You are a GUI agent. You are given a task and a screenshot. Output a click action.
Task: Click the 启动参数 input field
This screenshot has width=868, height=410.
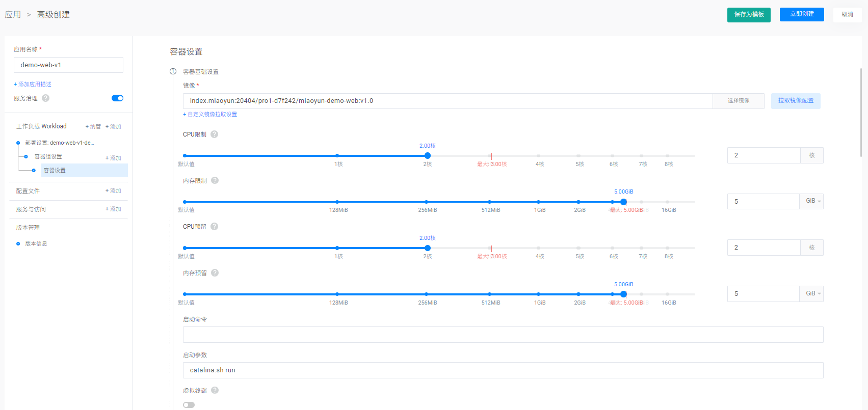coord(503,370)
